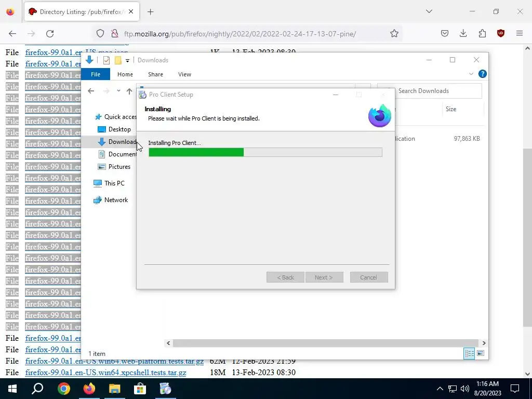Viewport: 532px width, 399px height.
Task: Open Windows notification center
Action: [515, 389]
